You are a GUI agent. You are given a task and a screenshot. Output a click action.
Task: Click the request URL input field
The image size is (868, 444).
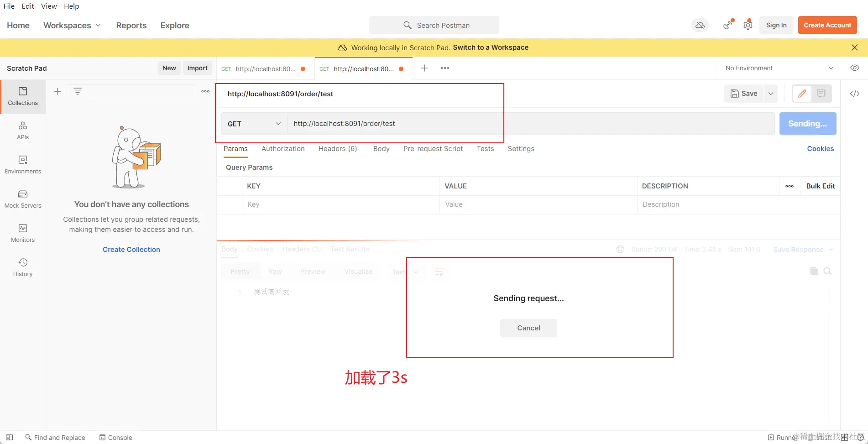531,124
